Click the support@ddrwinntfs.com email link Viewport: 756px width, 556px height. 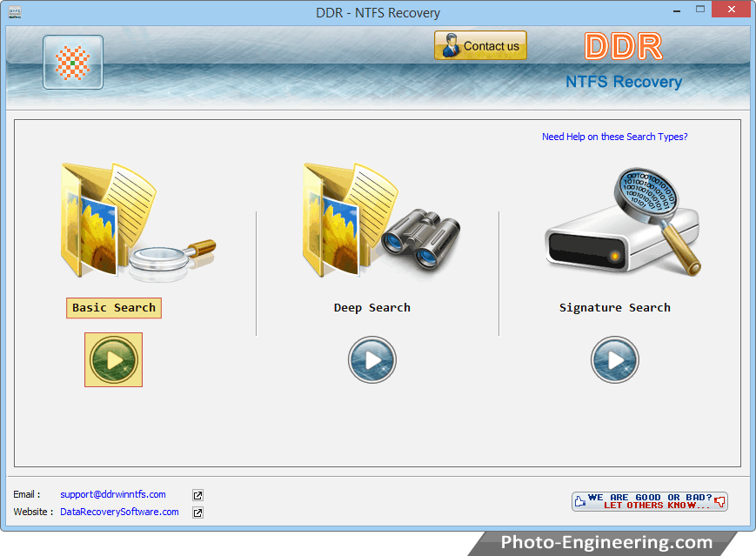113,494
